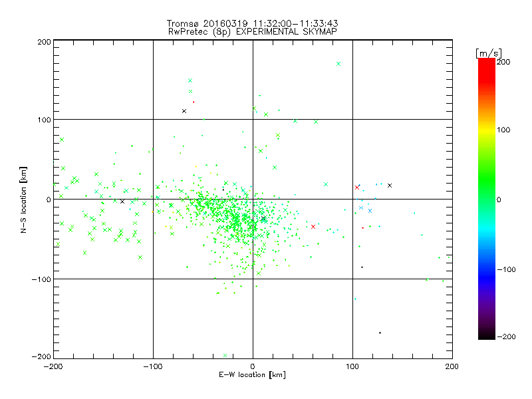Click the green X marker in the top right corner
The image size is (532, 399).
coord(338,64)
